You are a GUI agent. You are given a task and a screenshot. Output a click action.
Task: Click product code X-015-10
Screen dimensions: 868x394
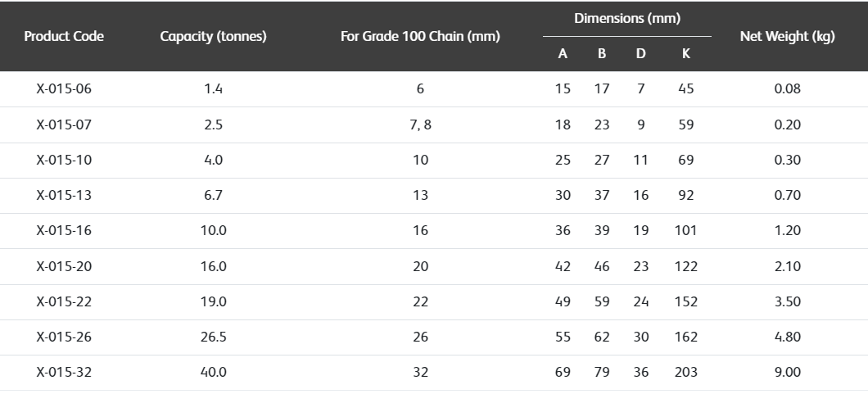tap(64, 160)
